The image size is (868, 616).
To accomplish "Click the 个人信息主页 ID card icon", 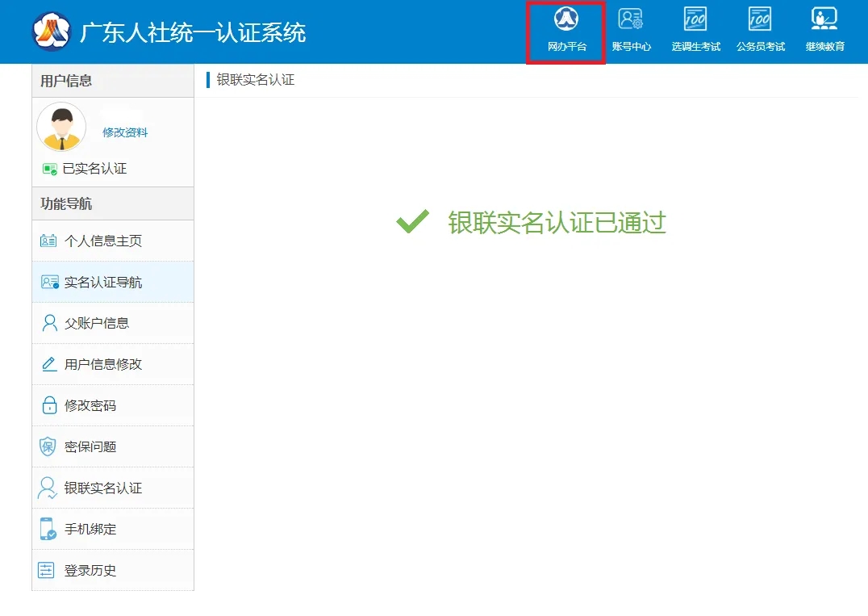I will 48,241.
